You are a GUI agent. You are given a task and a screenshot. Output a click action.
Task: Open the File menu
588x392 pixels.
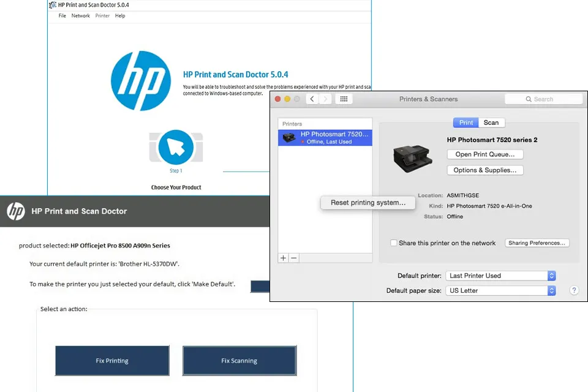tap(62, 15)
